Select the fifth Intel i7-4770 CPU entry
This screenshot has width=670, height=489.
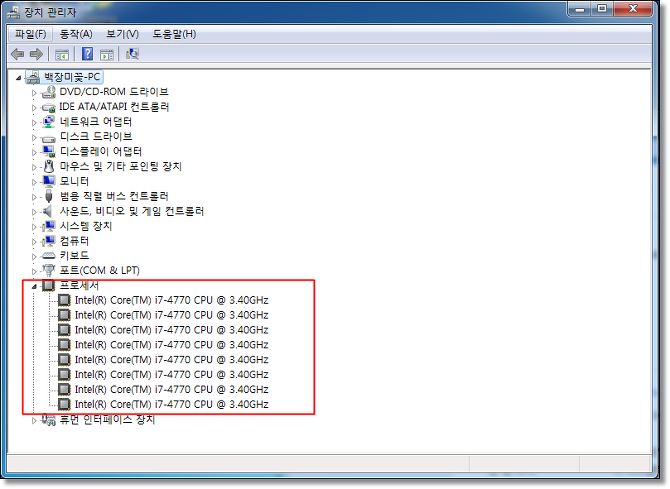point(171,360)
